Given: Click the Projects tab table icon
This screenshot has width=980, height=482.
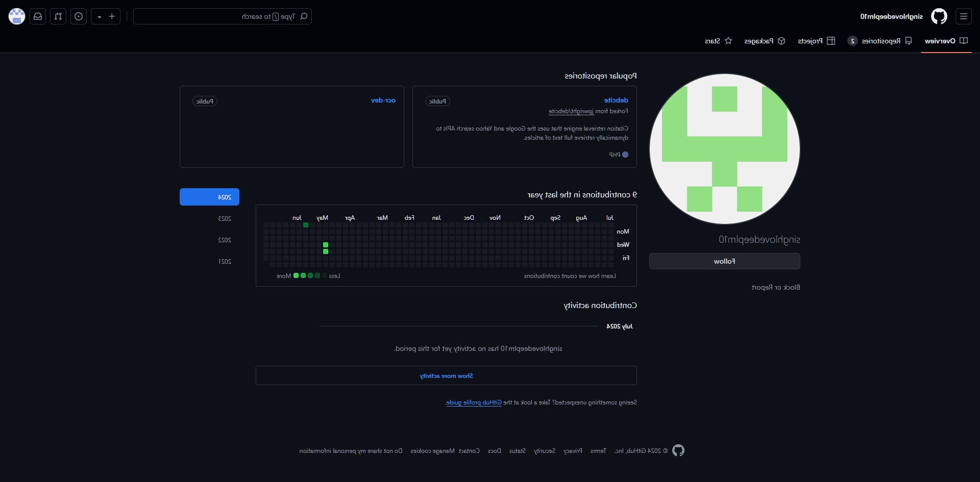Looking at the screenshot, I should click(x=831, y=41).
